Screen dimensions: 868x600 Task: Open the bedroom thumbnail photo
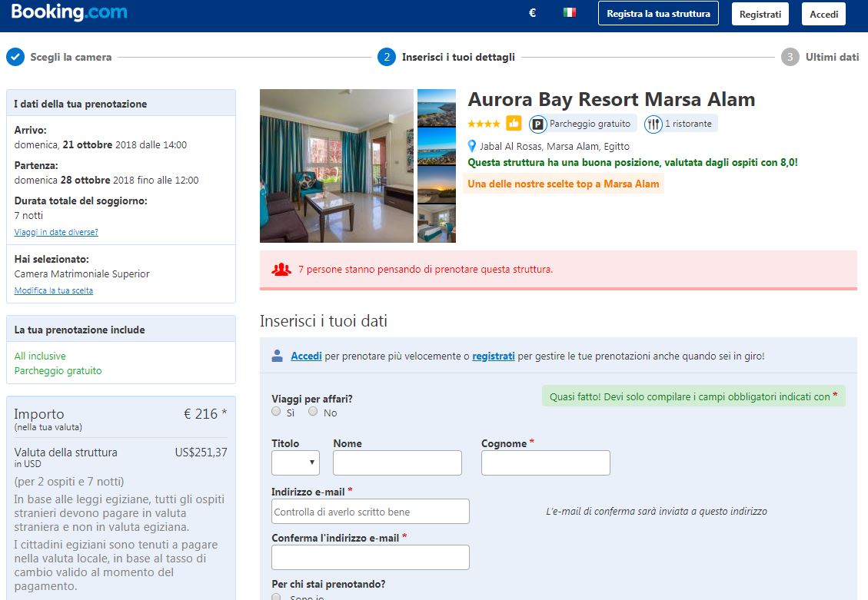[437, 224]
